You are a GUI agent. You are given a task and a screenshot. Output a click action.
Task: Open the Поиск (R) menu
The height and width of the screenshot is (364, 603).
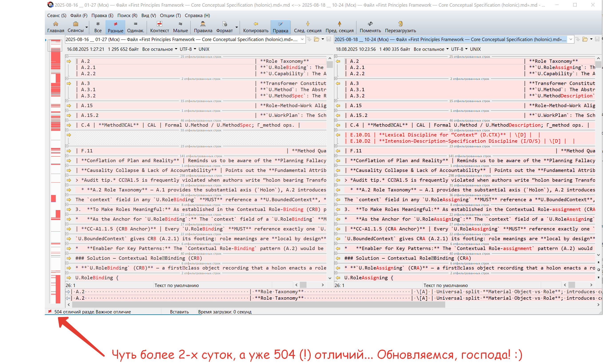127,15
